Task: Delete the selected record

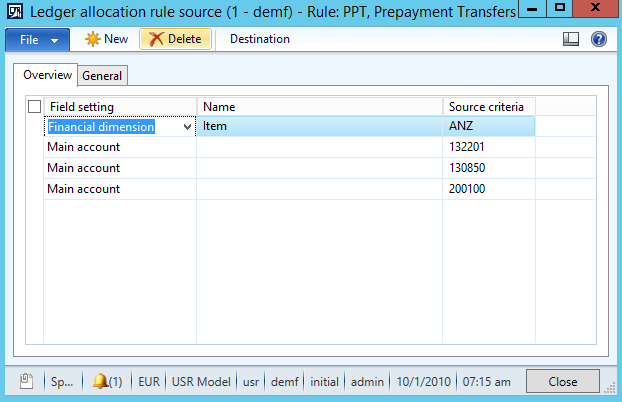Action: pyautogui.click(x=176, y=39)
